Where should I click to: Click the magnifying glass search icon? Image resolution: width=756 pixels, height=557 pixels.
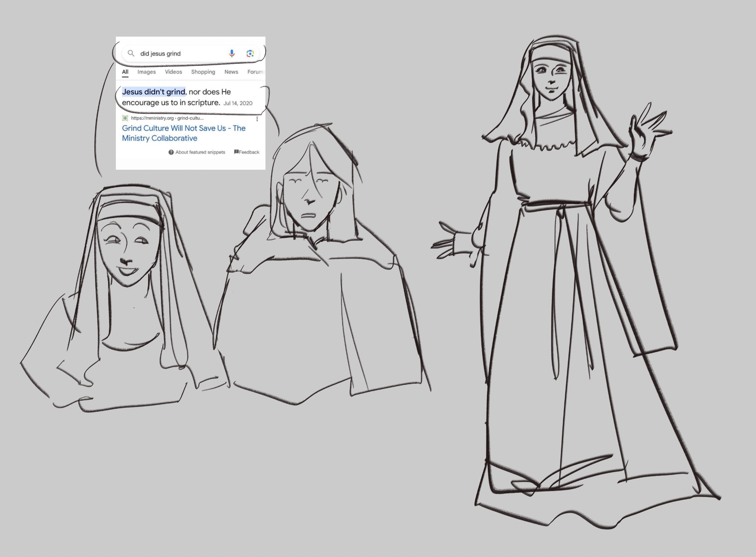point(131,53)
